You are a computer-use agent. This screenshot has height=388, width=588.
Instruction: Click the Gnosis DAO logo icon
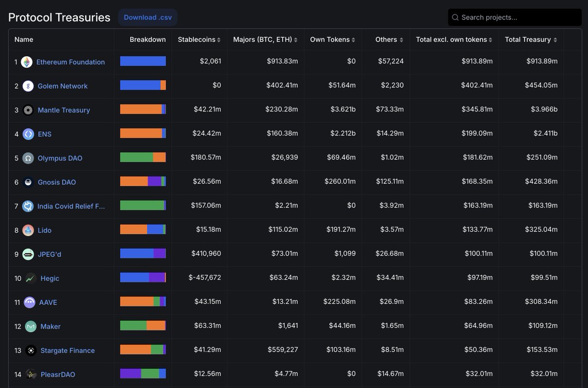pos(28,182)
